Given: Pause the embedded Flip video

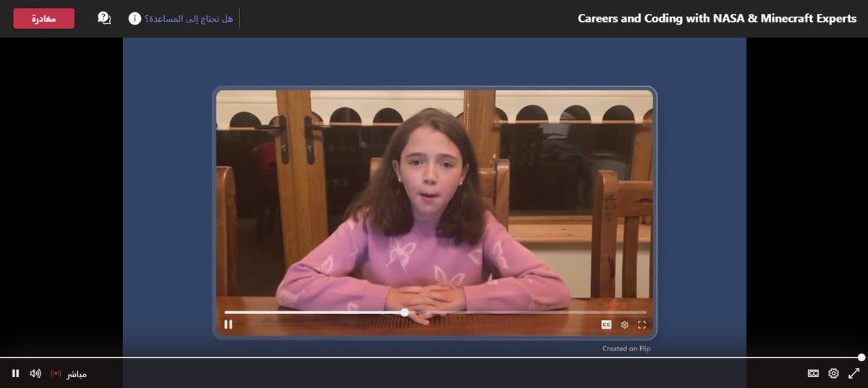Looking at the screenshot, I should pyautogui.click(x=228, y=325).
